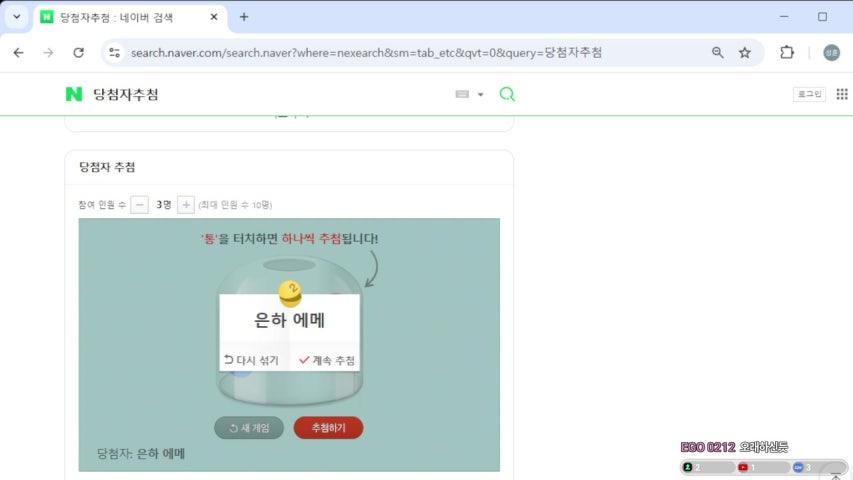Click the 새 게임 new game button
Screen dimensions: 853x480
tap(249, 428)
